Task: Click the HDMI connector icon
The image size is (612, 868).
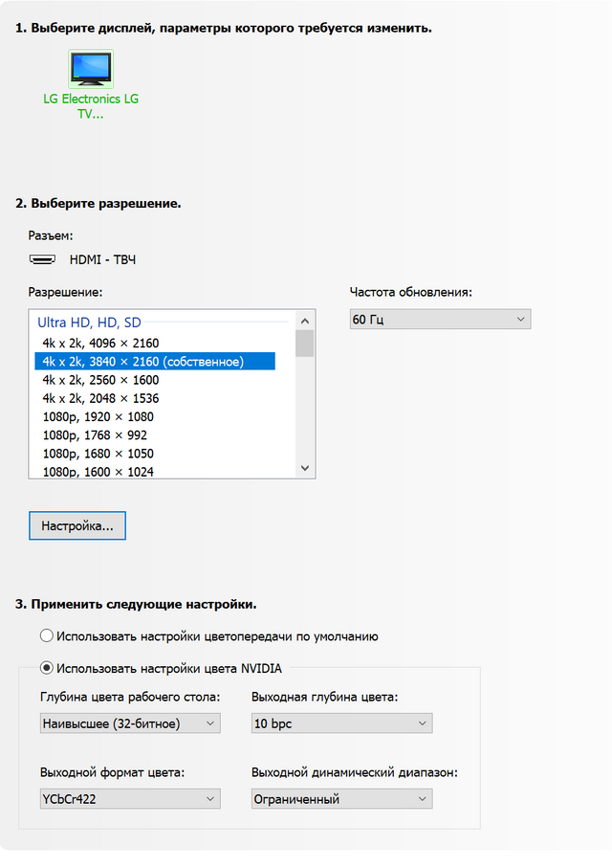Action: pos(42,259)
